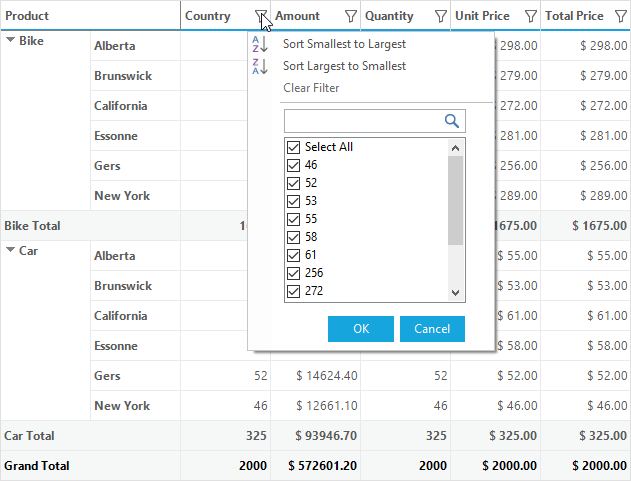The width and height of the screenshot is (631, 481).
Task: Open the Country column filter icon
Action: [x=261, y=16]
